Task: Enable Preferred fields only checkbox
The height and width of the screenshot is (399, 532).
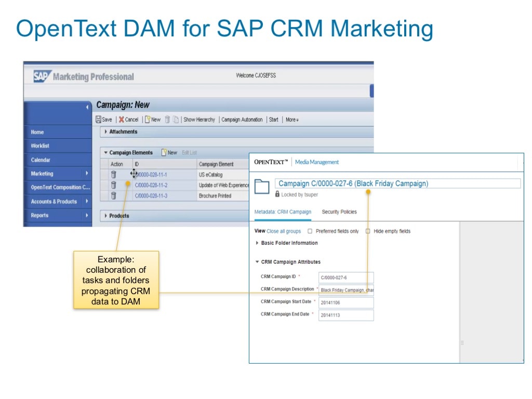Action: (x=310, y=231)
